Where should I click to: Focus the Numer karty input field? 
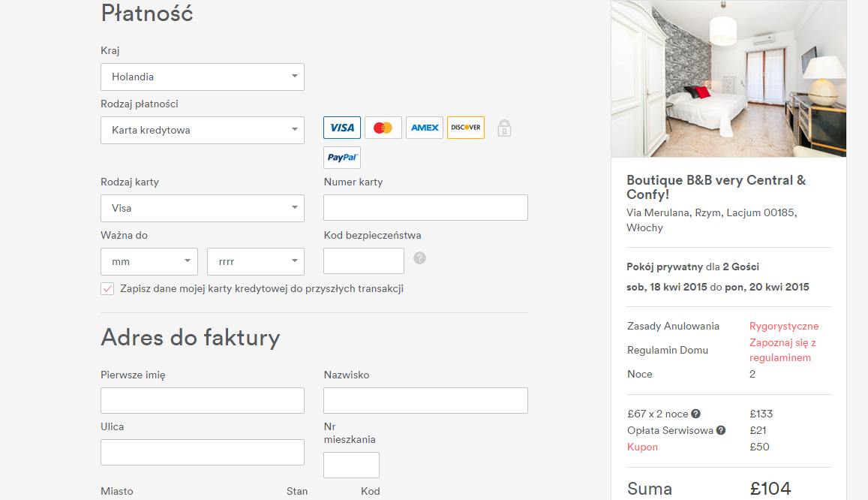[x=425, y=208]
